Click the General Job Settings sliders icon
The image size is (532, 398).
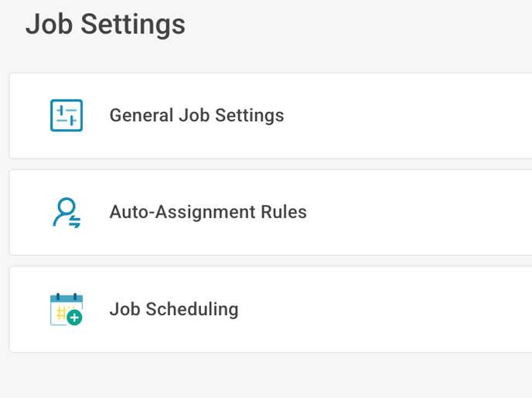click(x=66, y=116)
